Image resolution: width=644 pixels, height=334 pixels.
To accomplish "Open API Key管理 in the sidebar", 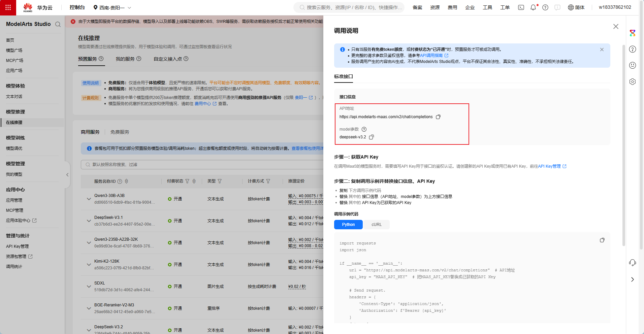I will coord(18,246).
